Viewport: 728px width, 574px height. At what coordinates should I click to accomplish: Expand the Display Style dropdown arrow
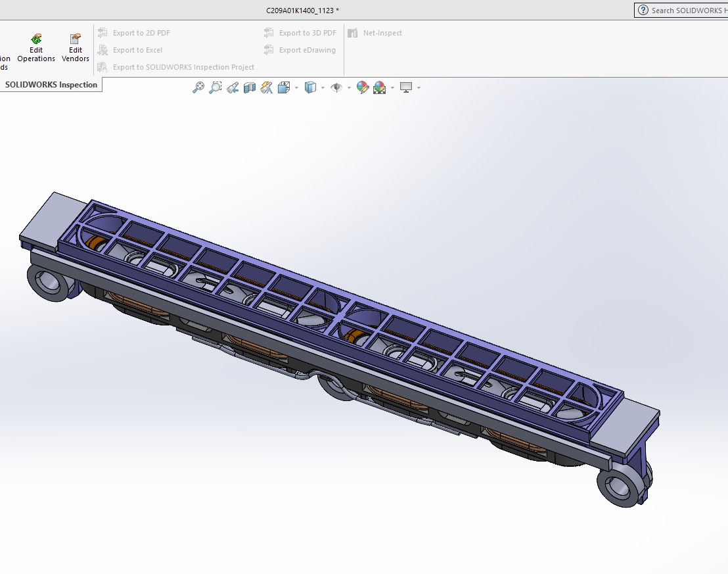323,88
